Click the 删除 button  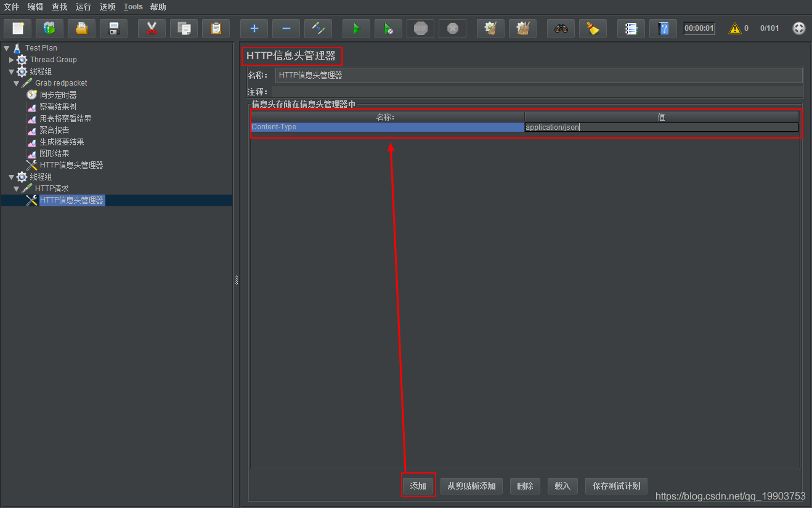pos(526,486)
